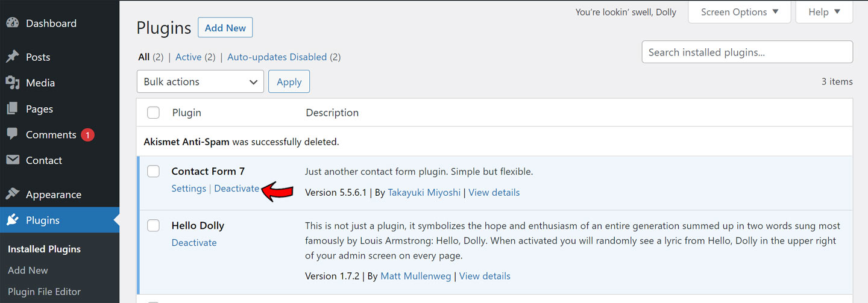Click the 'You're lookin' swell, Dolly' lyric
The width and height of the screenshot is (868, 303).
(626, 12)
